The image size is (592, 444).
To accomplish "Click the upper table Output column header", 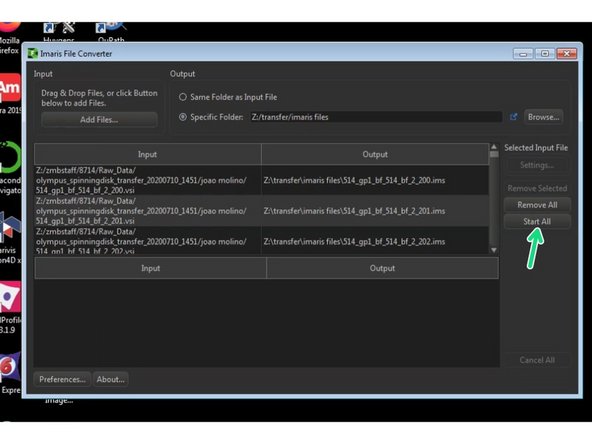I will 375,154.
